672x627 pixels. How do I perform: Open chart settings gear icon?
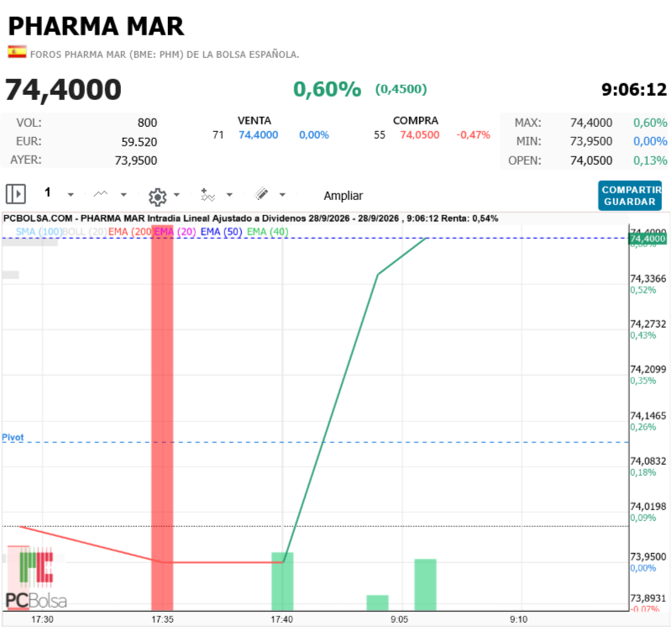[x=157, y=197]
